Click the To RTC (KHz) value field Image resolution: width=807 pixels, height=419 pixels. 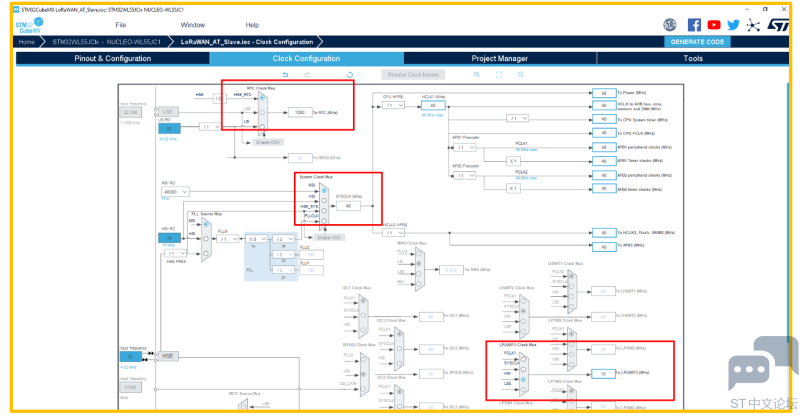tap(300, 112)
